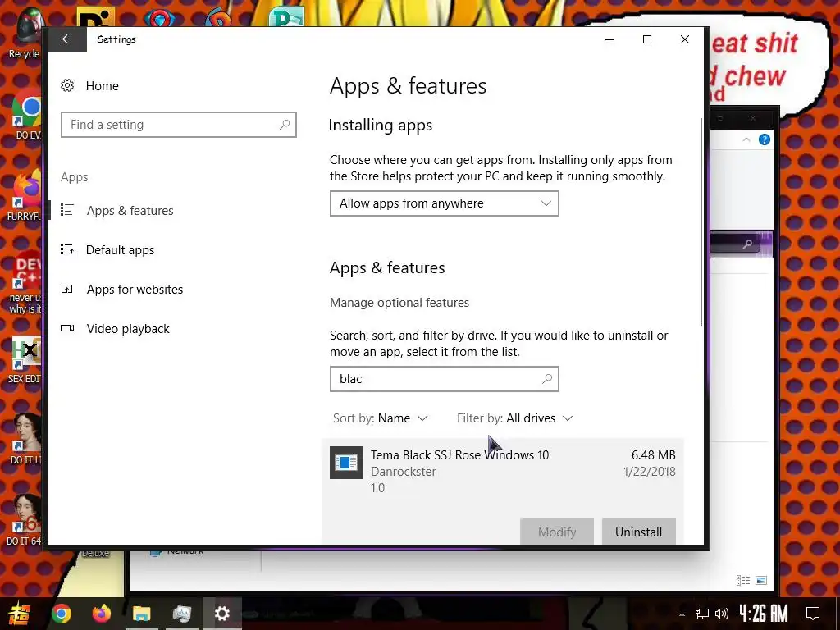Click the Tema Black SSJ Rose app icon

(x=345, y=463)
